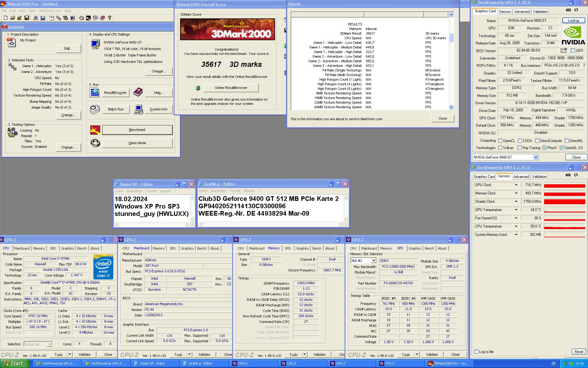
Task: Toggle the DirectCompute checkbox
Action: 537,141
